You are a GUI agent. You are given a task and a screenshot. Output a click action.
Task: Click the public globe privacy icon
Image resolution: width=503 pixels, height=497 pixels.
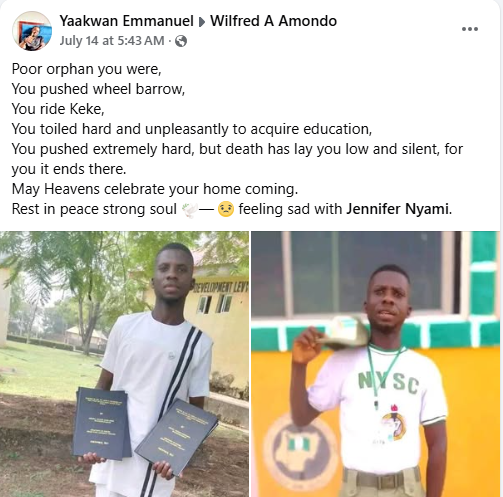click(x=181, y=41)
